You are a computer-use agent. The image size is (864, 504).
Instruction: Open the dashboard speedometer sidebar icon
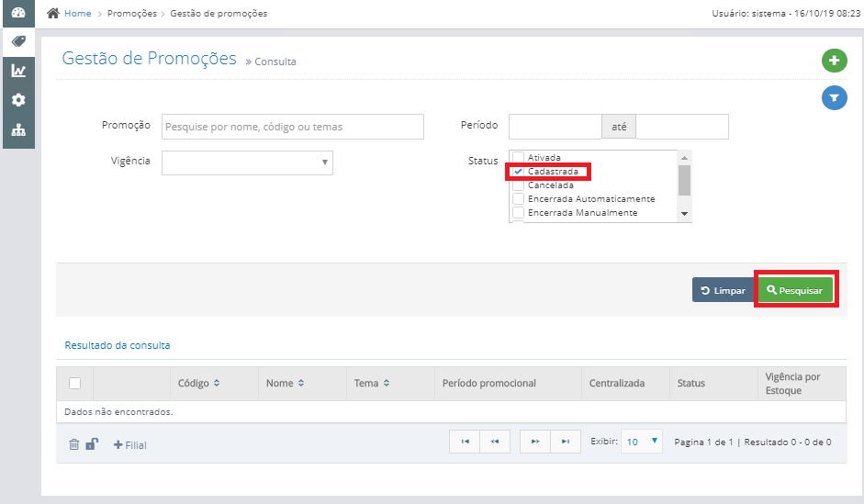pos(18,12)
